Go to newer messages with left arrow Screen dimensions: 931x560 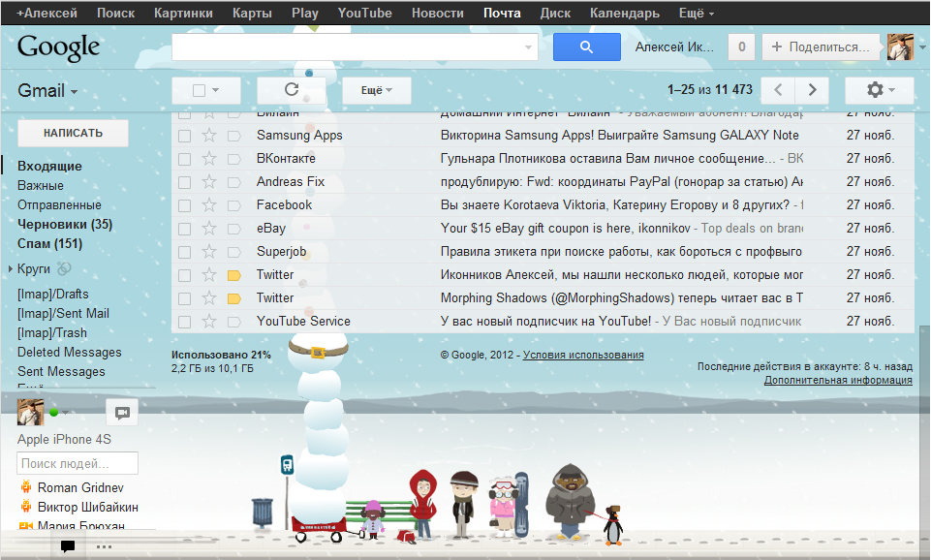778,90
